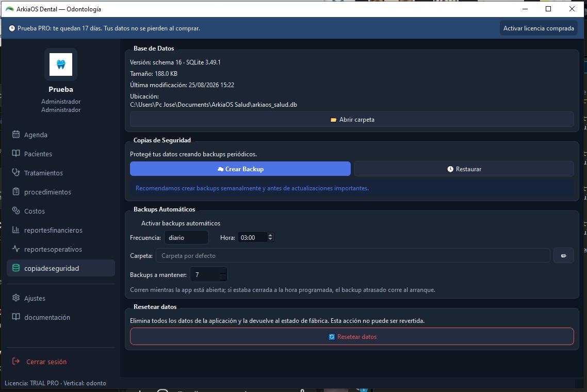Open the documentación section
This screenshot has width=587, height=392.
point(61,317)
